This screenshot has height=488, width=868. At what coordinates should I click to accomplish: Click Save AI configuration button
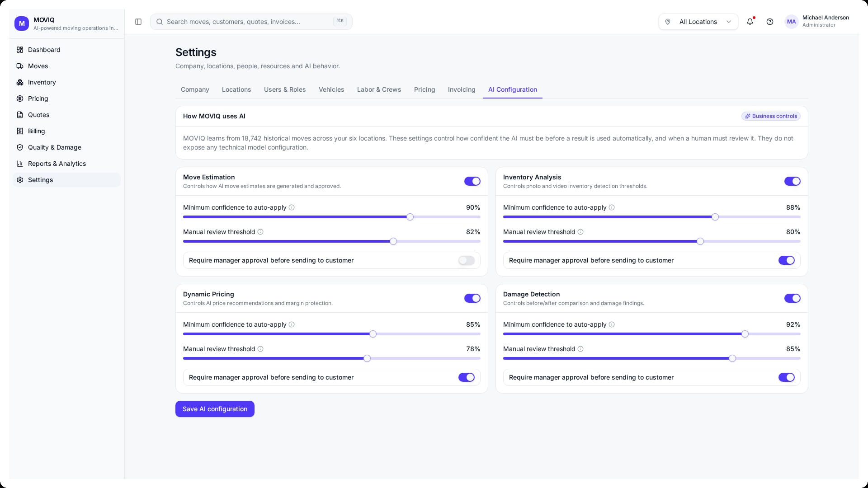[215, 409]
